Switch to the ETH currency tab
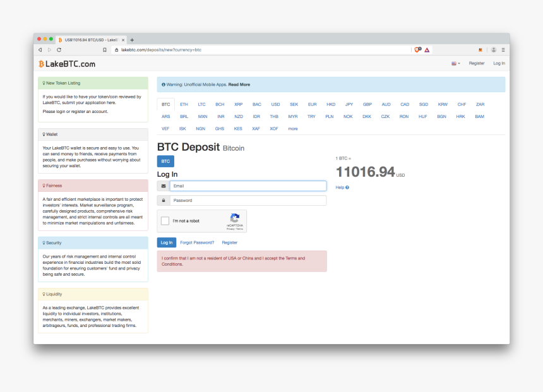 tap(184, 105)
